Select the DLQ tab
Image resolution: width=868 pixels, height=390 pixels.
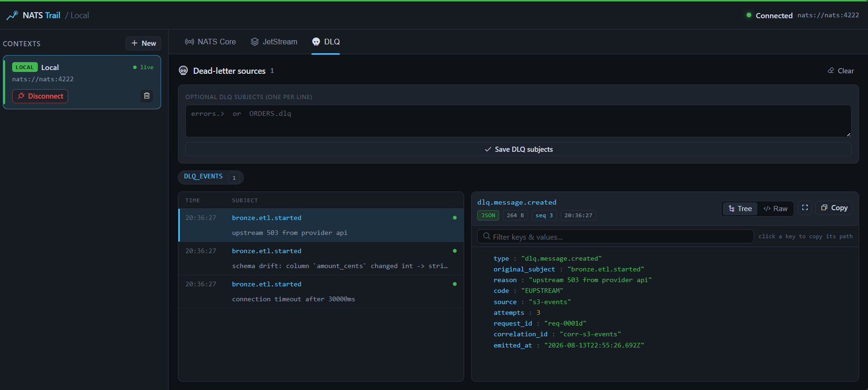[326, 42]
